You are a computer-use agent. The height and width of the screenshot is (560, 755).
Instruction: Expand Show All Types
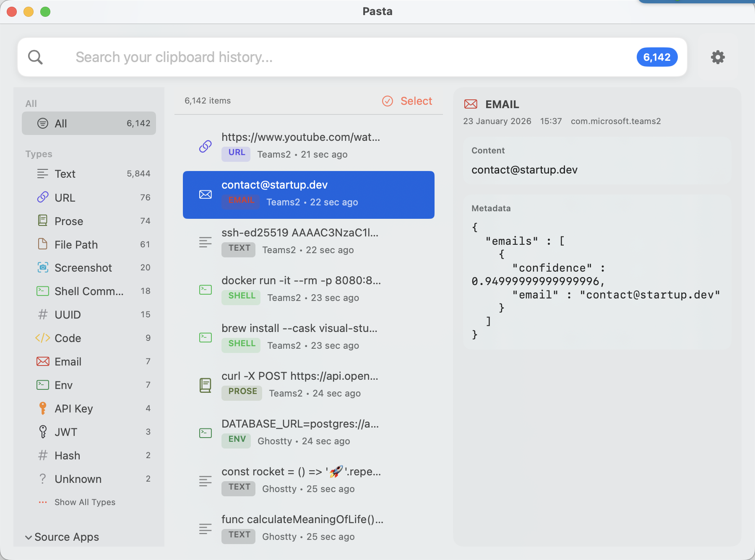[x=85, y=502]
